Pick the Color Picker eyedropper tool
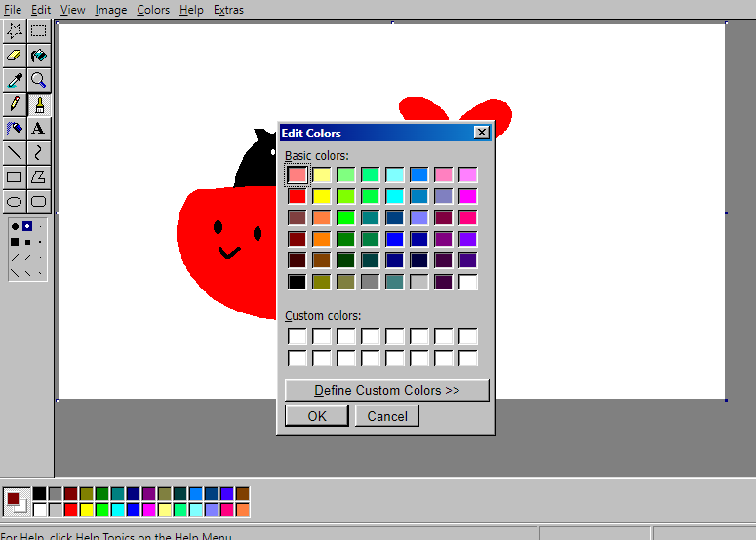Image resolution: width=756 pixels, height=540 pixels. point(15,80)
